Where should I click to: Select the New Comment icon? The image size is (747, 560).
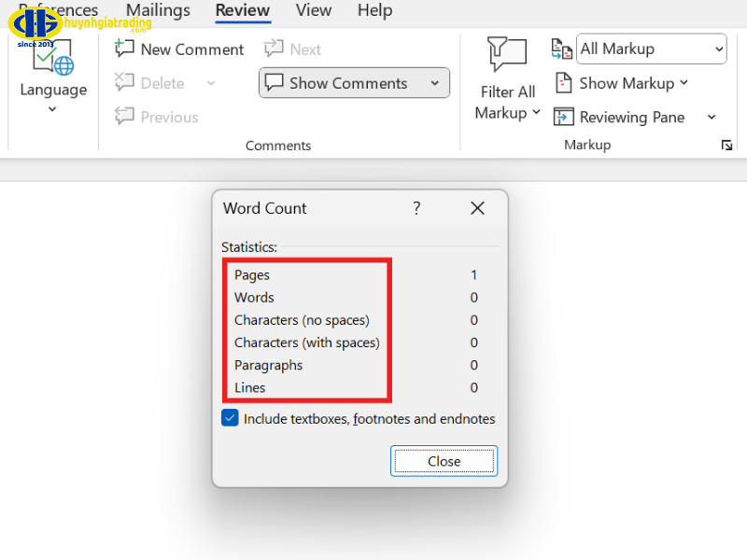pyautogui.click(x=125, y=48)
